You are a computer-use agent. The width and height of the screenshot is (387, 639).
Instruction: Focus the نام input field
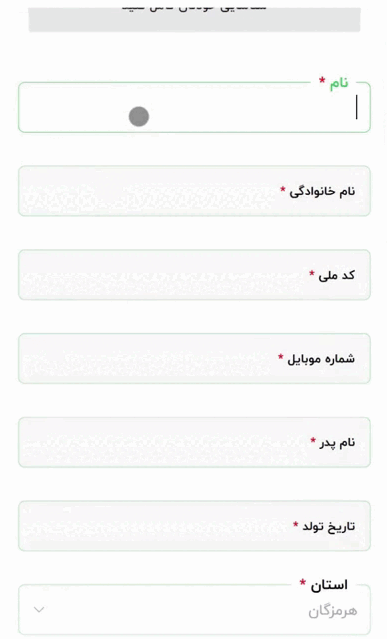tap(194, 108)
